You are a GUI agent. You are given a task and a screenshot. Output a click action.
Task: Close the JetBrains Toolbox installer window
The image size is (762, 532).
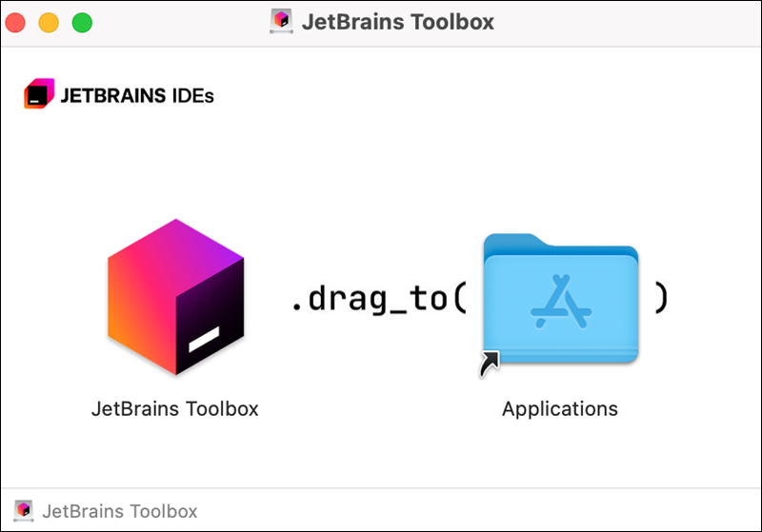(x=15, y=23)
